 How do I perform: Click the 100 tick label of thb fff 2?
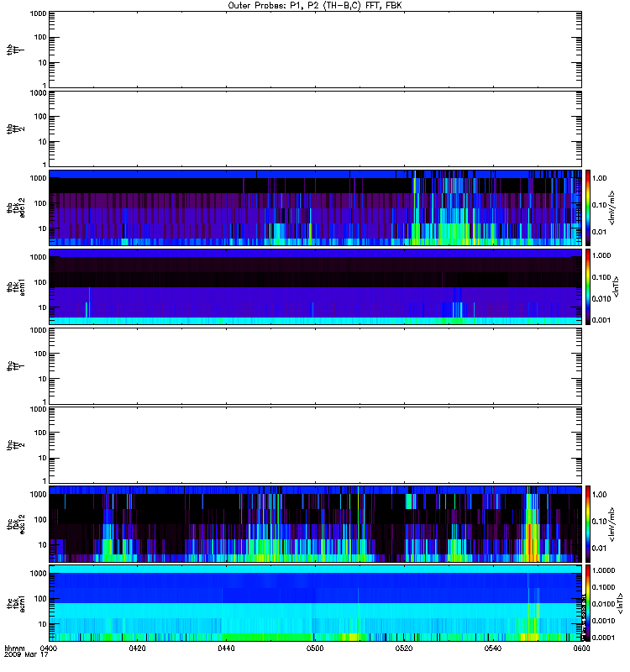[x=40, y=117]
